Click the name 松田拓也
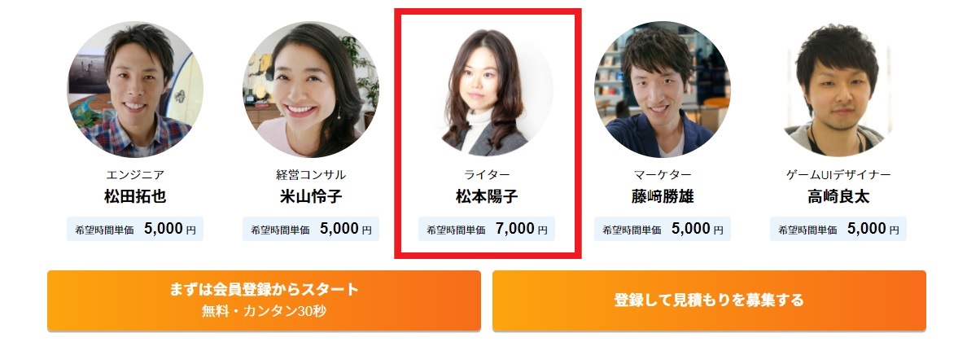This screenshot has height=342, width=980. pyautogui.click(x=135, y=197)
